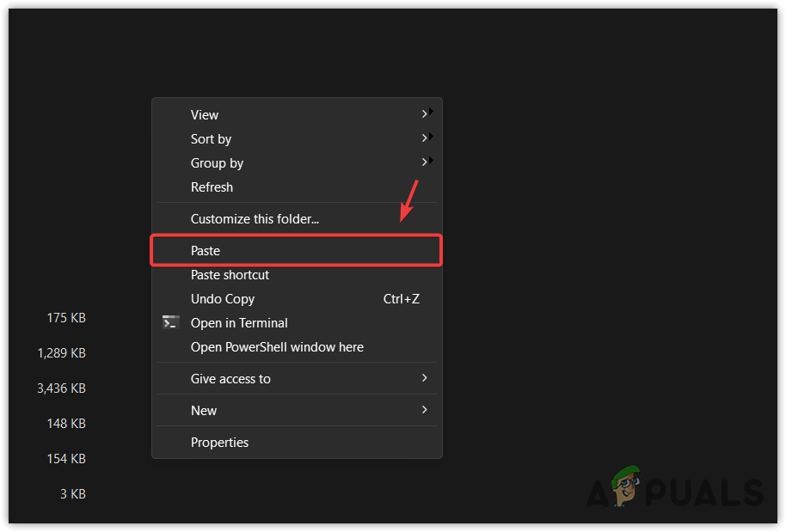The width and height of the screenshot is (786, 532).
Task: Click the View submenu chevron arrow
Action: tap(425, 113)
